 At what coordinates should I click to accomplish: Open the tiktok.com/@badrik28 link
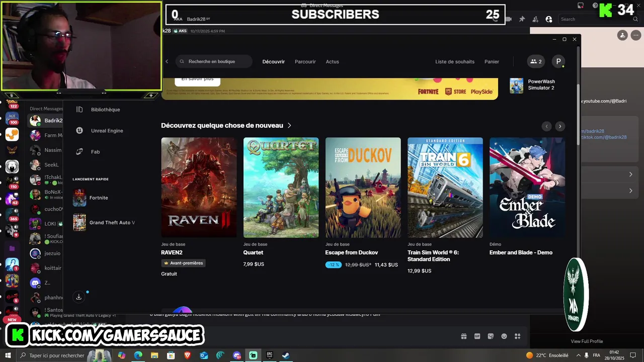click(x=604, y=137)
